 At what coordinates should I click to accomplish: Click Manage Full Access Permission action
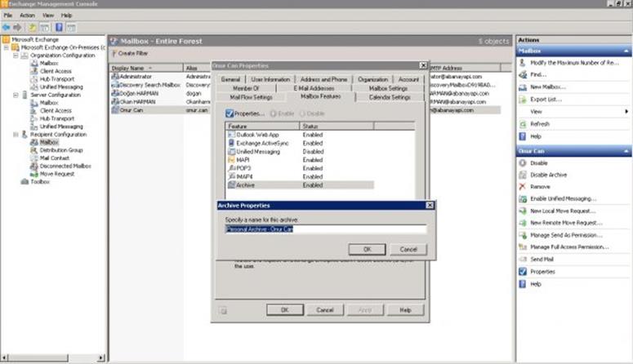(569, 247)
